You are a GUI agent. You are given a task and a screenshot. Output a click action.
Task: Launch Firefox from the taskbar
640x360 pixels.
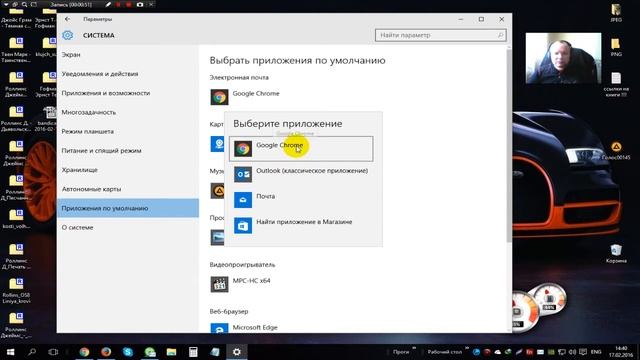point(106,351)
